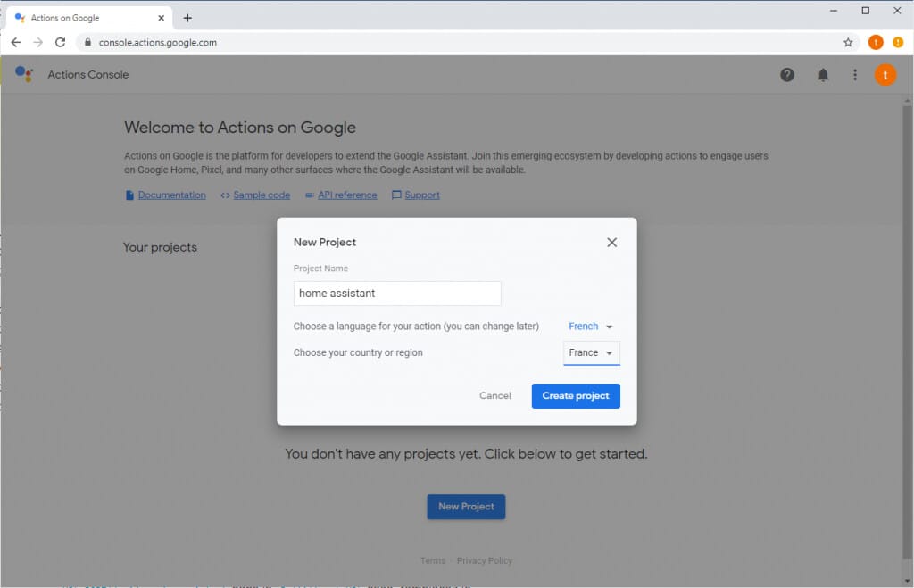
Task: Close the New Project dialog
Action: tap(611, 243)
